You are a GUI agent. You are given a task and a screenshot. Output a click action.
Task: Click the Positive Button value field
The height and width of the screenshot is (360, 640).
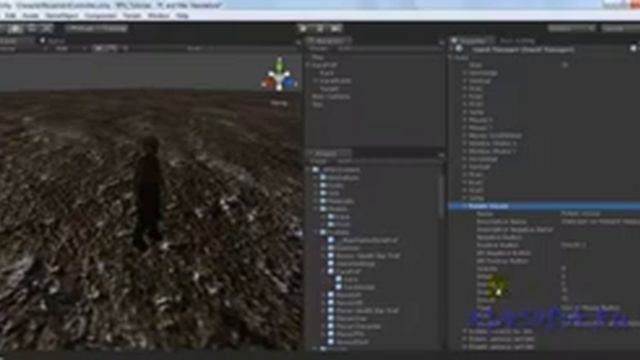(600, 245)
